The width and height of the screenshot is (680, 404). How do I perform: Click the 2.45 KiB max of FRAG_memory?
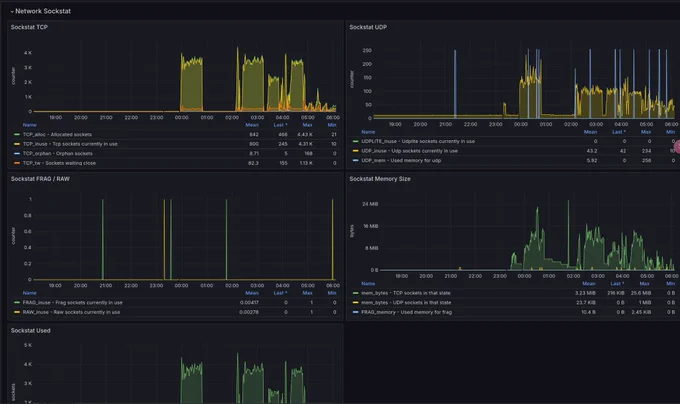pos(641,312)
